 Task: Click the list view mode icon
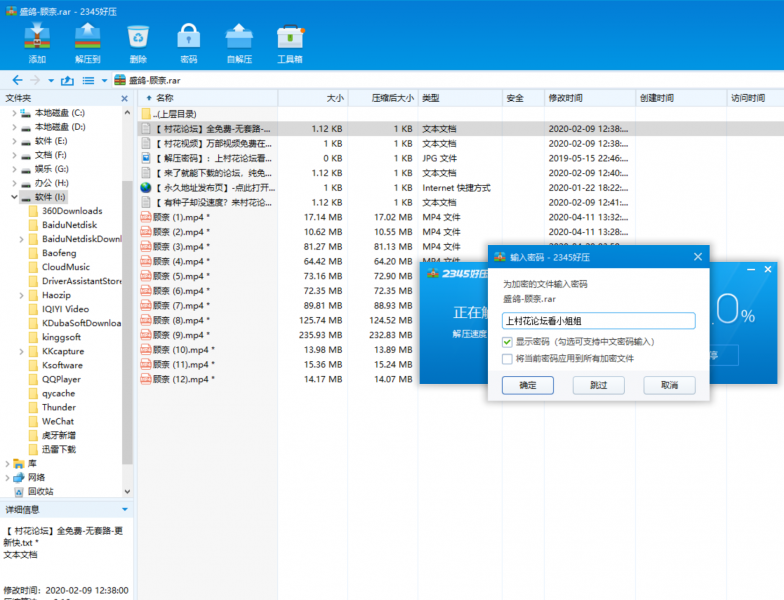[88, 80]
